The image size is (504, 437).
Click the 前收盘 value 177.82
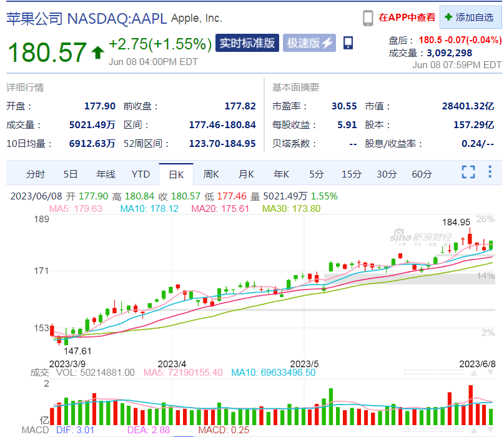(240, 106)
